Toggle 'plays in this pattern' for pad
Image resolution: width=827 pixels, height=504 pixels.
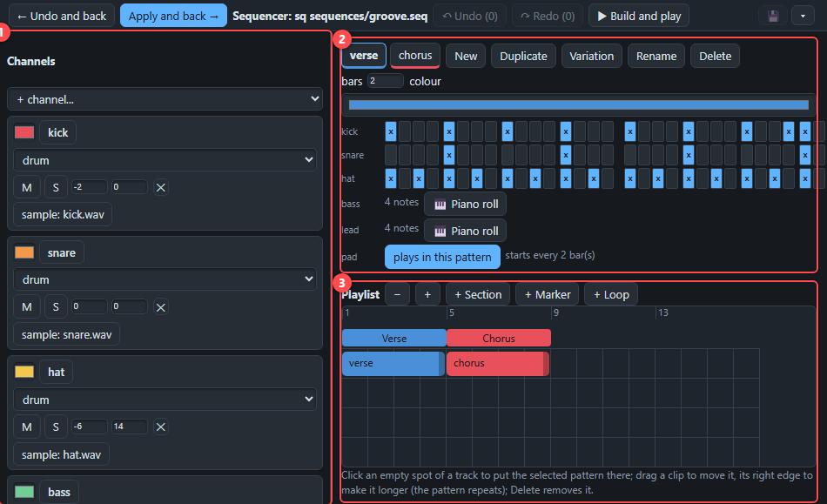click(x=442, y=258)
